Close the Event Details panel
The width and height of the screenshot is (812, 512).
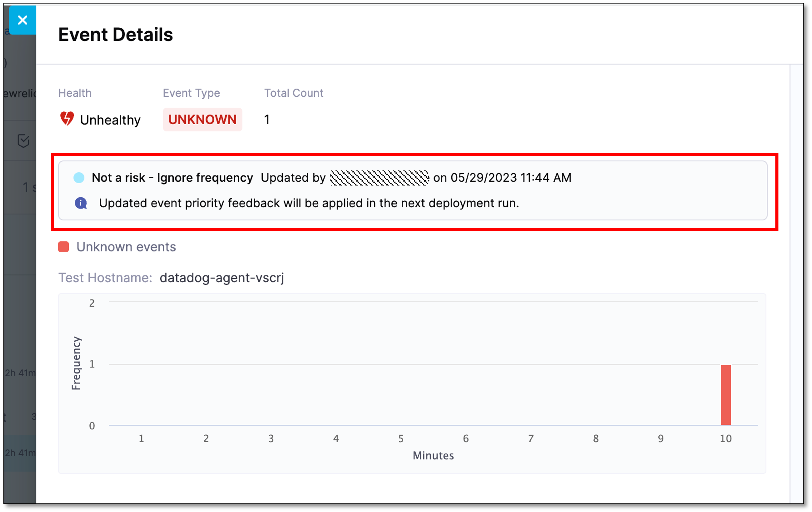click(x=22, y=20)
